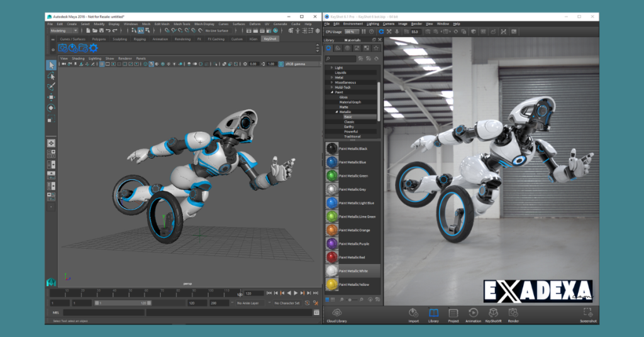Toggle grid display in Maya viewport toolbar
This screenshot has height=337, width=644.
[x=102, y=64]
